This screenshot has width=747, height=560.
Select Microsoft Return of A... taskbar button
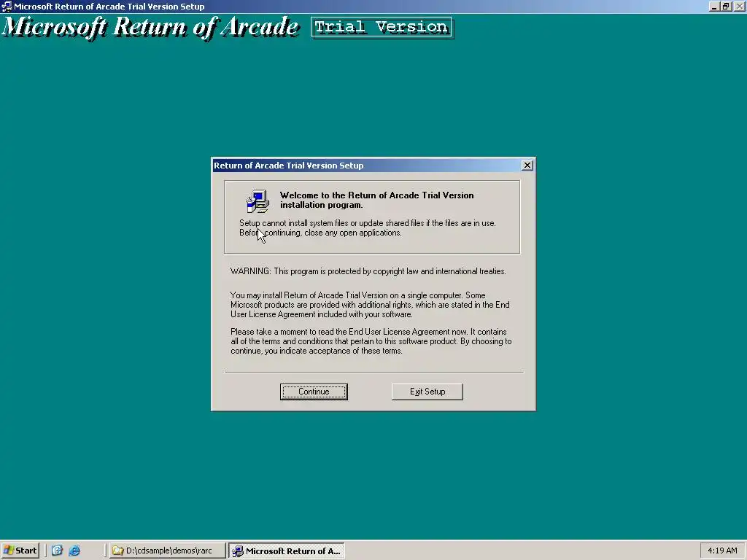point(287,551)
